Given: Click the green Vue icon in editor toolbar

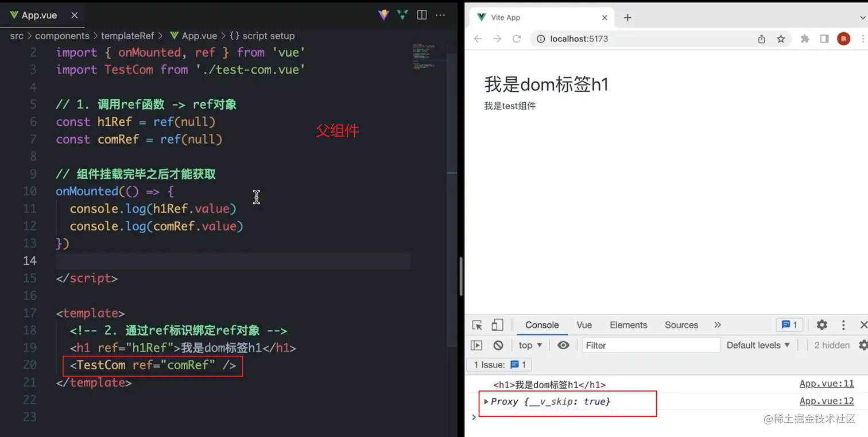Looking at the screenshot, I should point(402,15).
